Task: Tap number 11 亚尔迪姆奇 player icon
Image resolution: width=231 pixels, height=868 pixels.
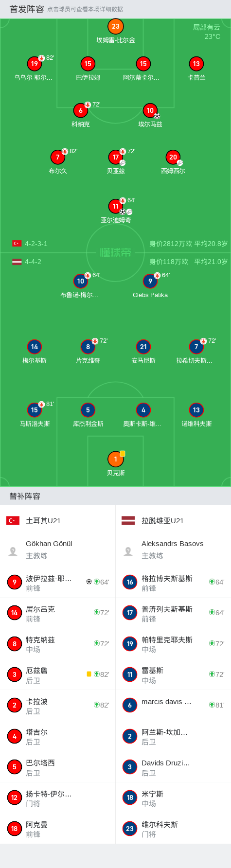Action: click(x=115, y=206)
